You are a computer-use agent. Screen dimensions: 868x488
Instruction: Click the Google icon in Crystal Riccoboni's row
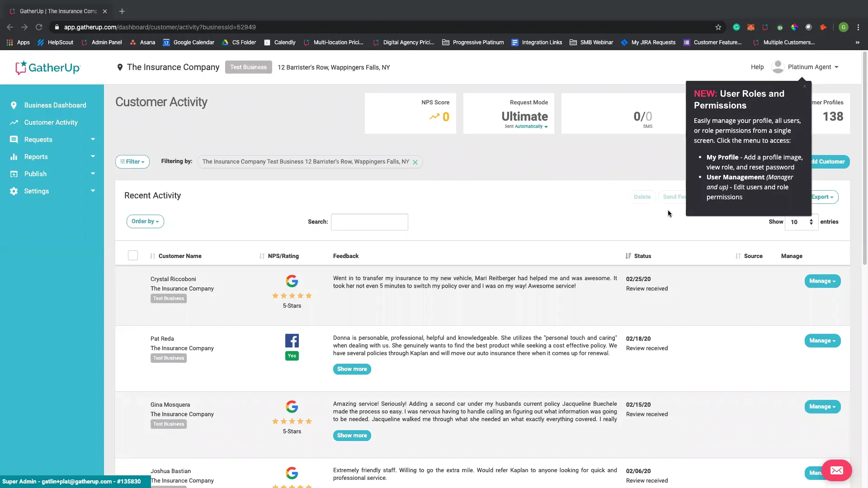coord(292,281)
